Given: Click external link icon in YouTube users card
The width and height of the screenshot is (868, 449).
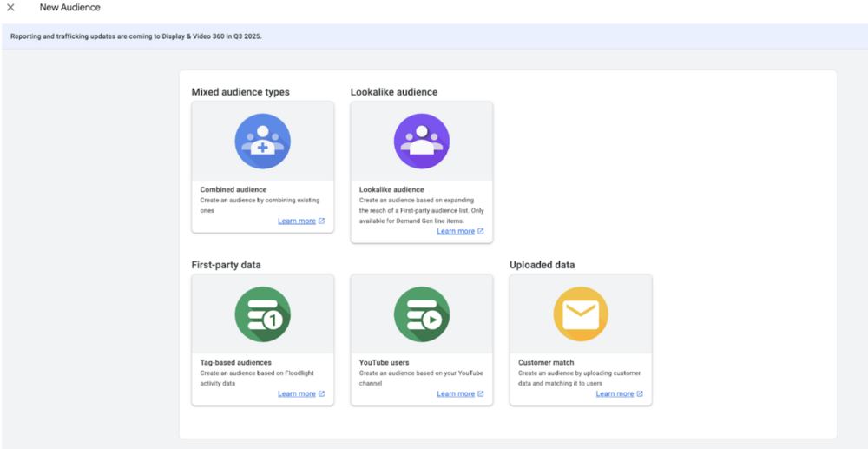Looking at the screenshot, I should [x=481, y=394].
